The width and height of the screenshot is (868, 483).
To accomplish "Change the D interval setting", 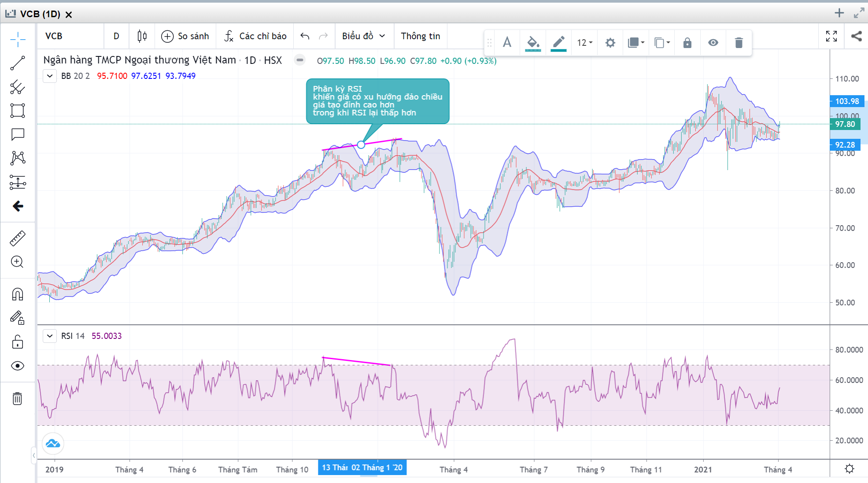I will pos(116,36).
